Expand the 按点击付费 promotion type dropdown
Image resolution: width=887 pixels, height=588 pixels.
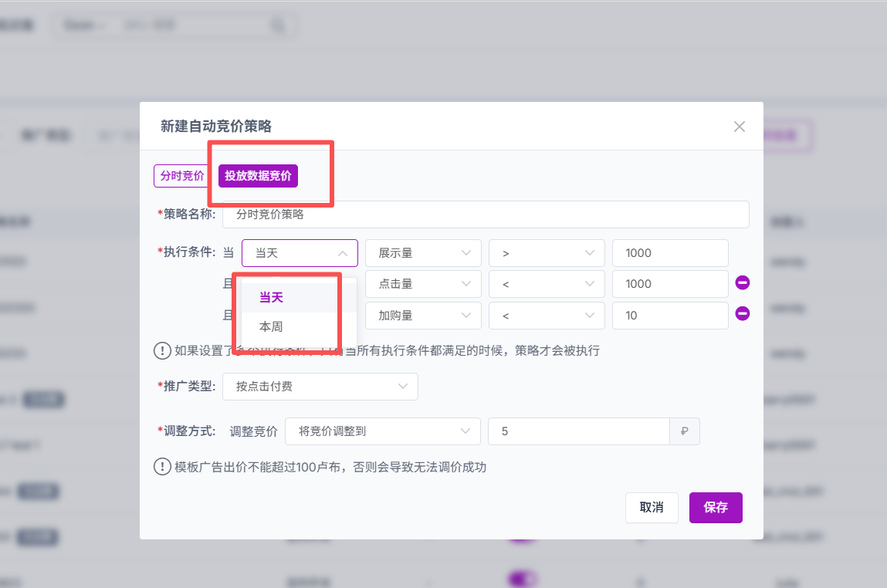pos(320,387)
